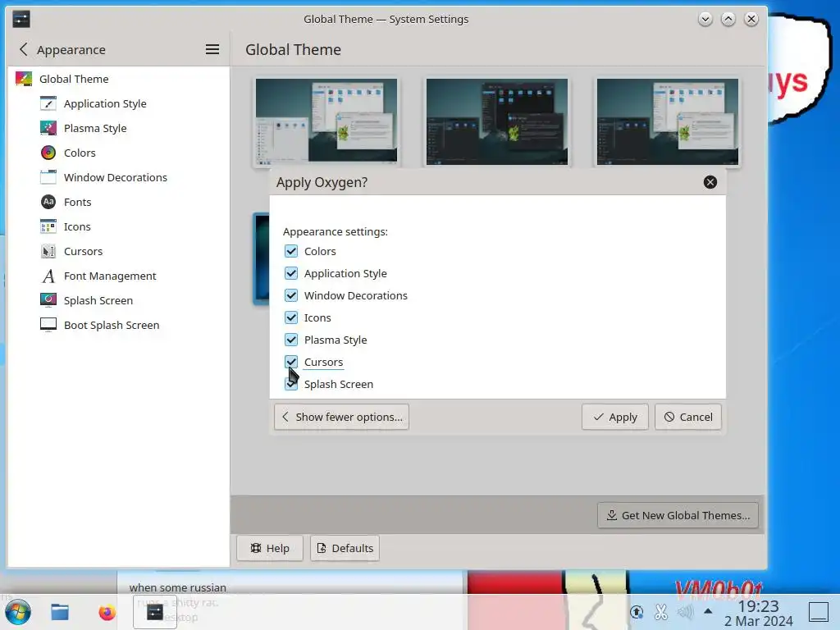The height and width of the screenshot is (630, 840).
Task: Open the Font Management page
Action: (x=110, y=276)
